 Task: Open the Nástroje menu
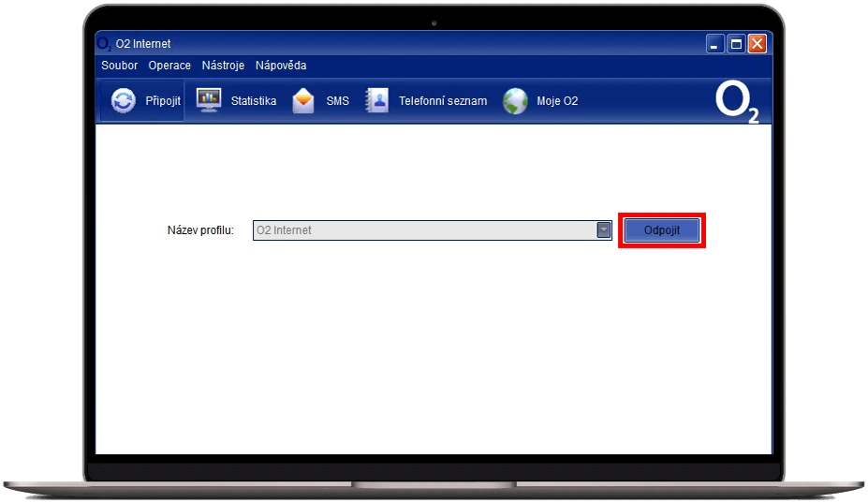(223, 66)
